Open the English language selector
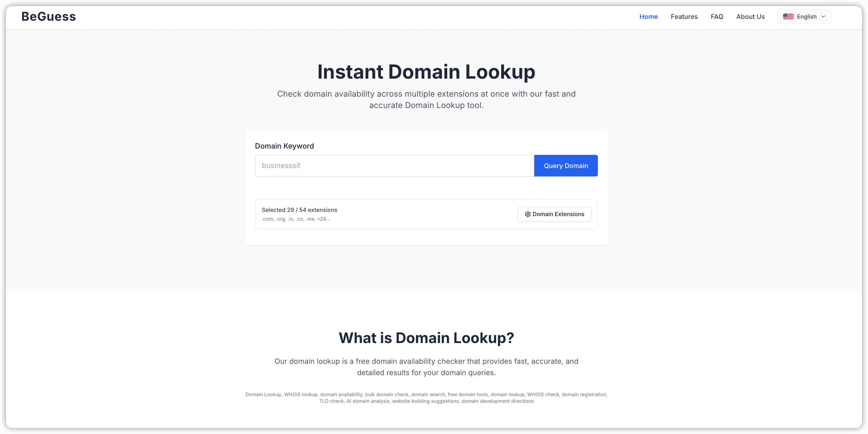 point(804,17)
